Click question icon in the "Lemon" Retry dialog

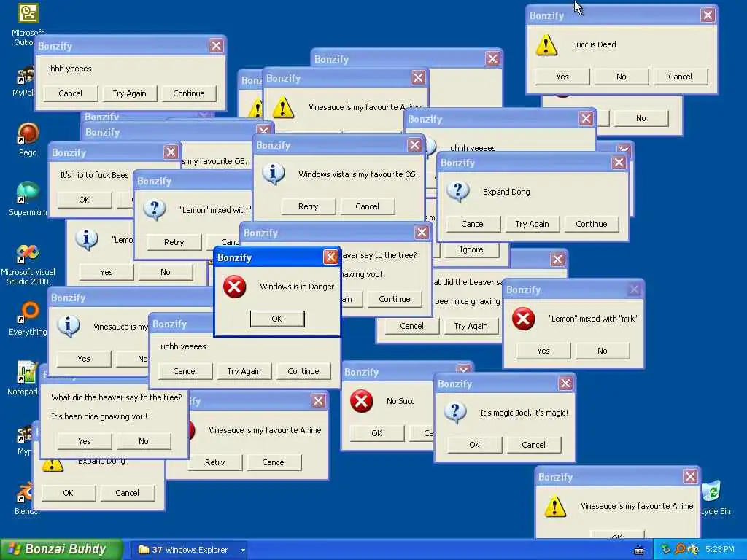coord(155,209)
